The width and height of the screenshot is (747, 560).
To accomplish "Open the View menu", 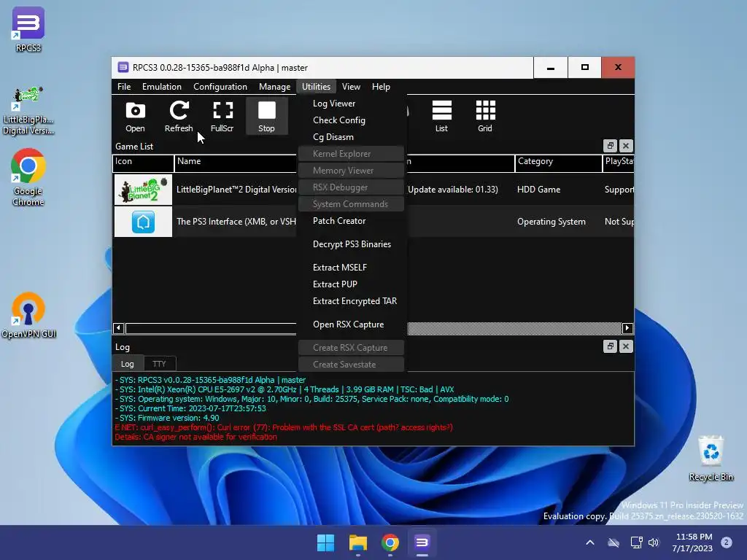I will click(351, 87).
